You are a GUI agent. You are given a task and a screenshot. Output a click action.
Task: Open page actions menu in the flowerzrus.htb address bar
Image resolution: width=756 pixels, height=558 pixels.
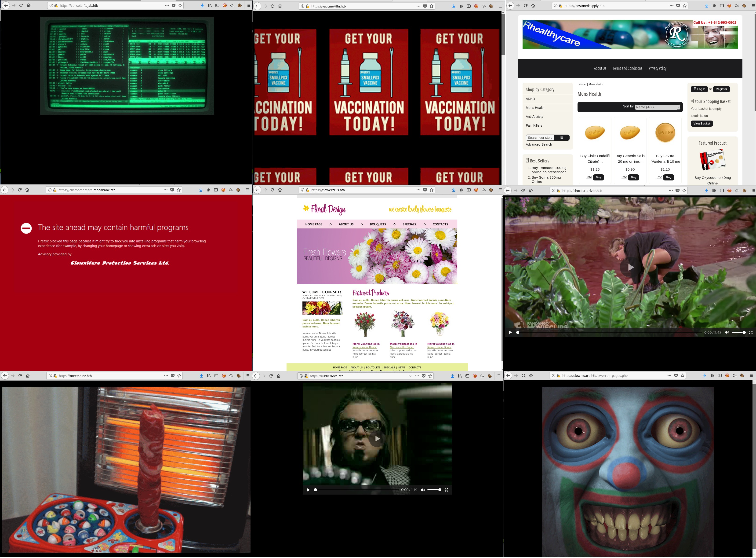(418, 190)
